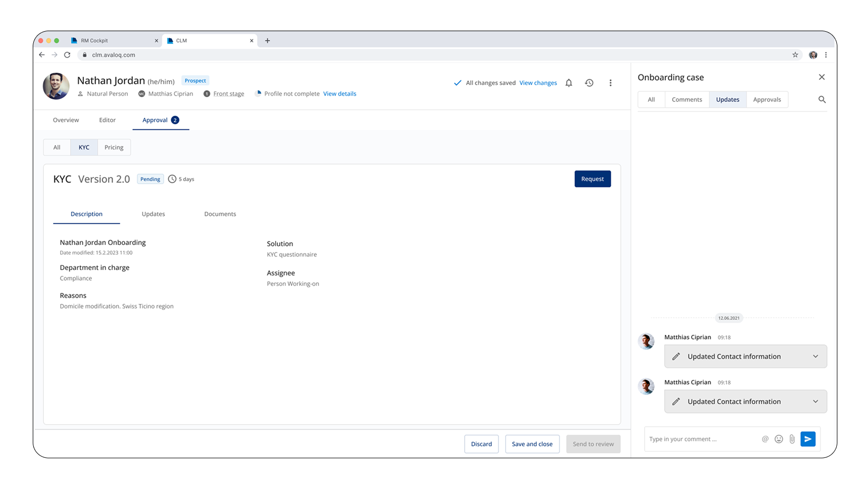
Task: Click the attachment paperclip icon
Action: tap(792, 439)
